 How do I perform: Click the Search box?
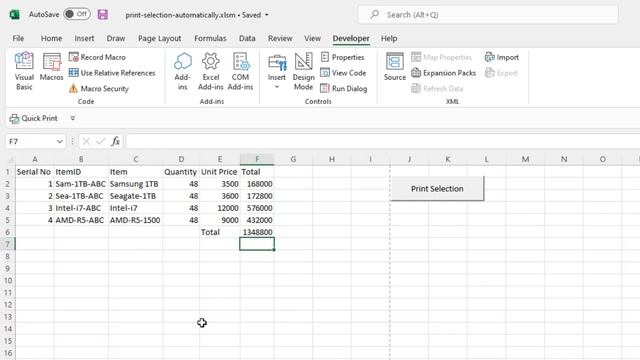[x=488, y=15]
